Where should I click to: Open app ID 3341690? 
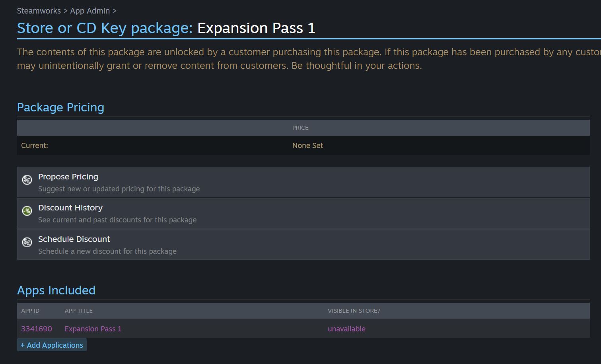pyautogui.click(x=37, y=329)
